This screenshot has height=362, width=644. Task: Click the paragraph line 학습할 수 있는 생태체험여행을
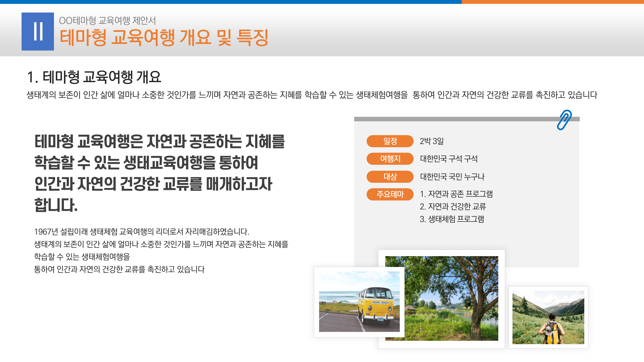click(82, 257)
